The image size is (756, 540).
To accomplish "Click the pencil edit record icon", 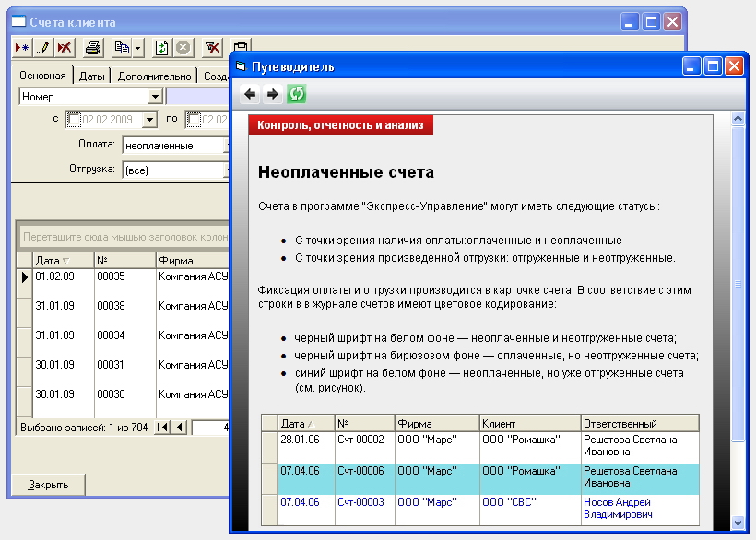I will coord(43,48).
